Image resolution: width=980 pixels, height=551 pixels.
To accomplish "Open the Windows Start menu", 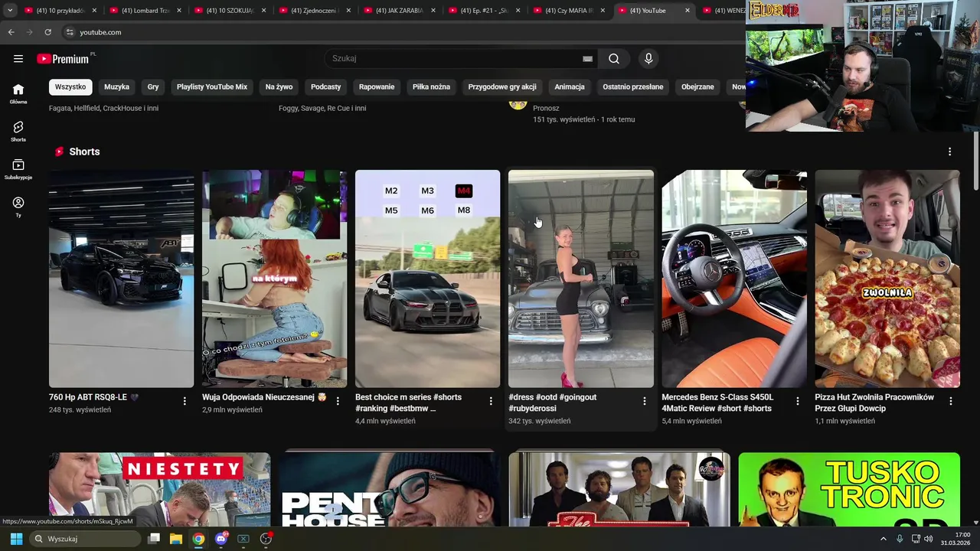I will pos(16,539).
